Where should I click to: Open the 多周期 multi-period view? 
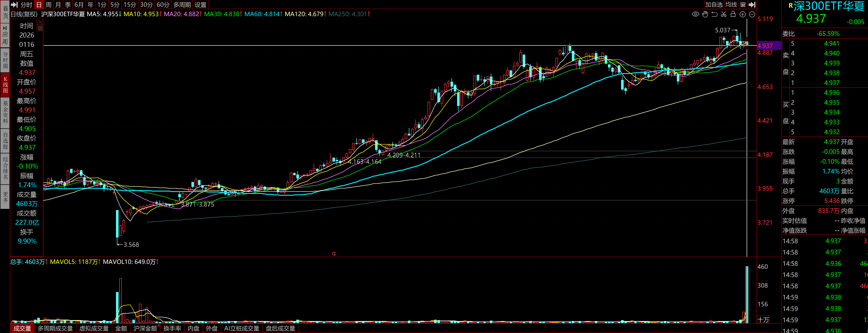182,5
